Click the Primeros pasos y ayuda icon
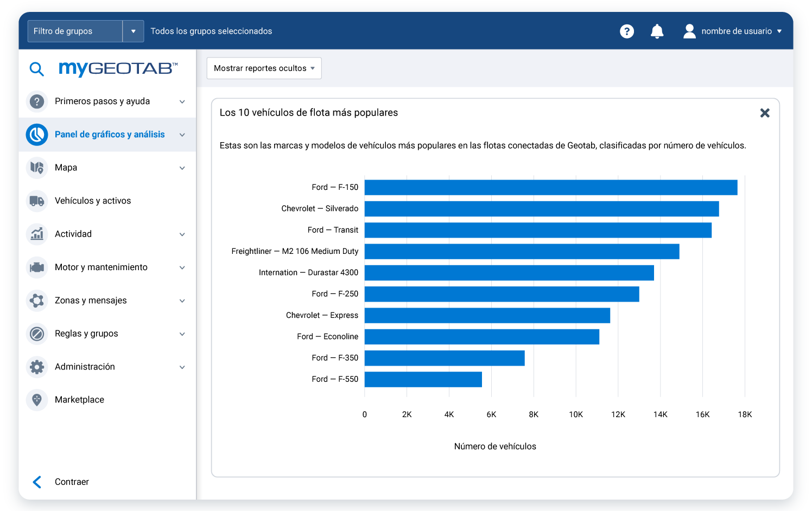 click(37, 101)
